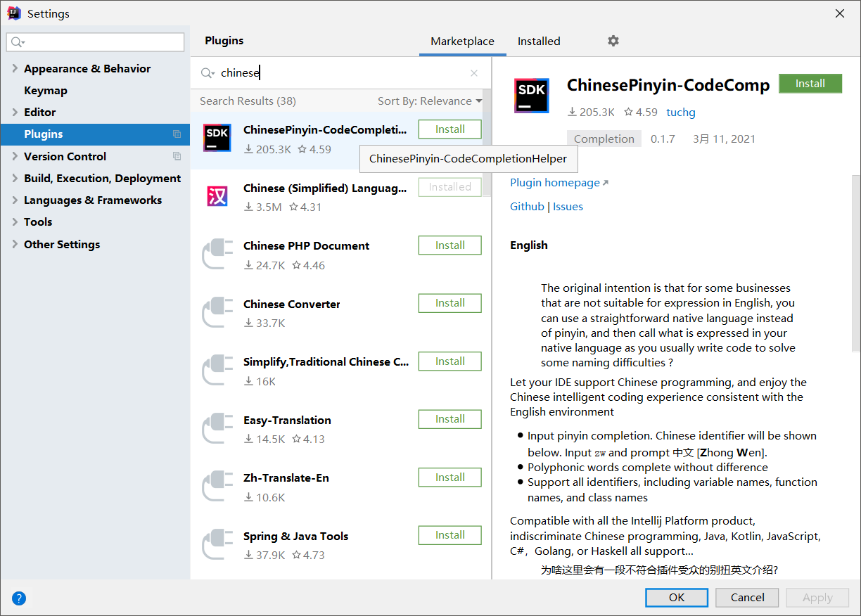Open the plugins gear settings menu
Image resolution: width=861 pixels, height=616 pixels.
(613, 41)
